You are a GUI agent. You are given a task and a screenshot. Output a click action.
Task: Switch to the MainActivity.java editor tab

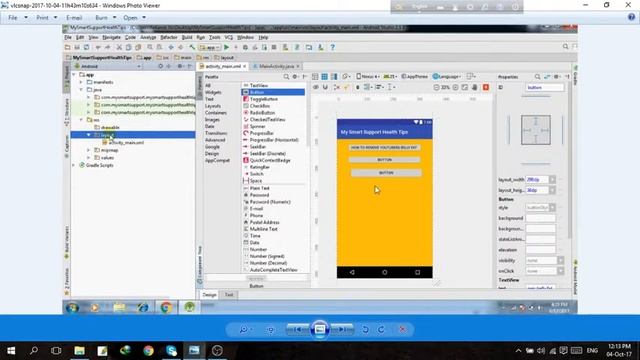(x=276, y=66)
